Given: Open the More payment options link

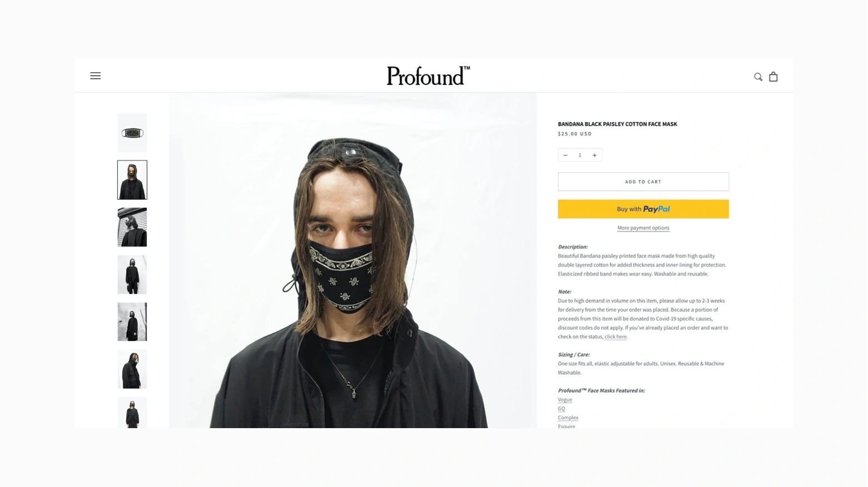Looking at the screenshot, I should click(x=643, y=228).
